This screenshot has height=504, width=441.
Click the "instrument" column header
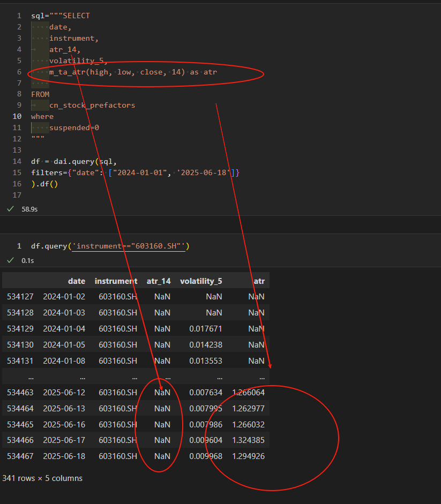pyautogui.click(x=116, y=281)
